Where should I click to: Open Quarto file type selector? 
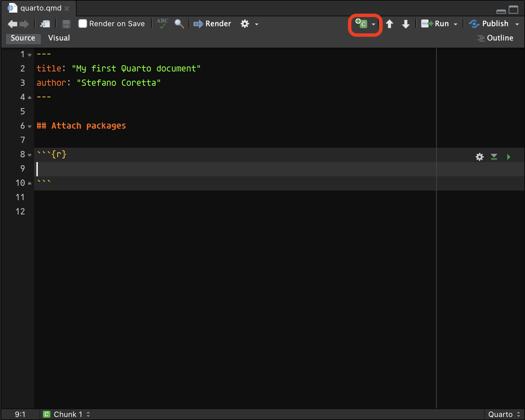tap(504, 414)
